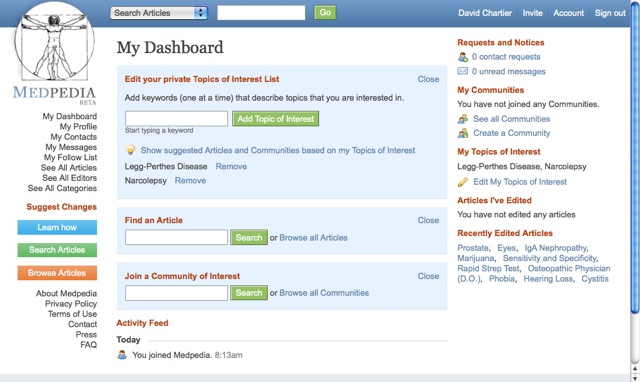Viewport: 640px width, 382px height.
Task: Open the Search Articles dropdown
Action: click(x=159, y=13)
